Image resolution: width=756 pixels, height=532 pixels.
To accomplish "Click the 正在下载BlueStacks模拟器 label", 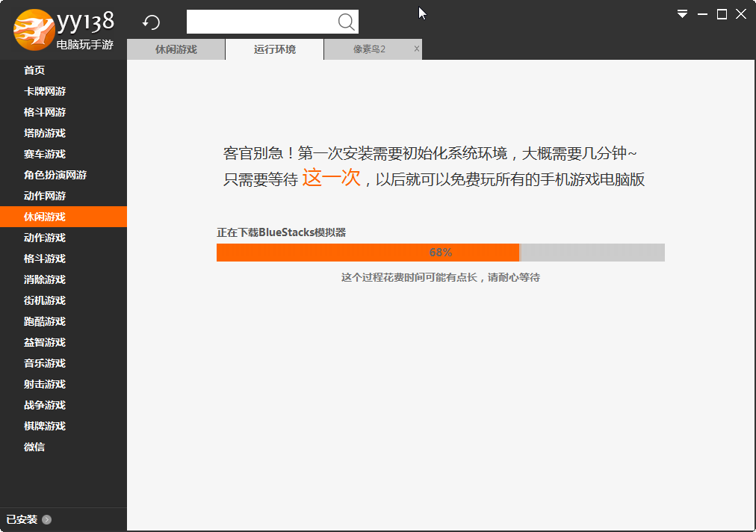I will tap(281, 232).
